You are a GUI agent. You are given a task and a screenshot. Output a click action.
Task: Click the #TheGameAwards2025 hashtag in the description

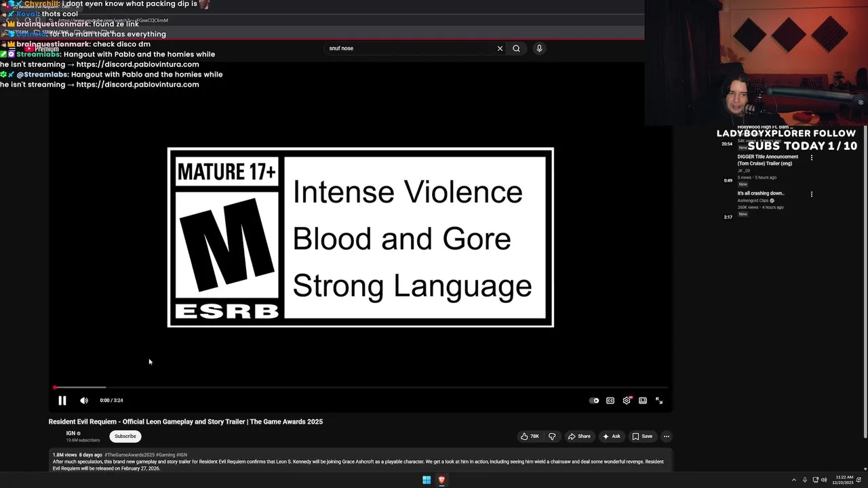[x=130, y=455]
